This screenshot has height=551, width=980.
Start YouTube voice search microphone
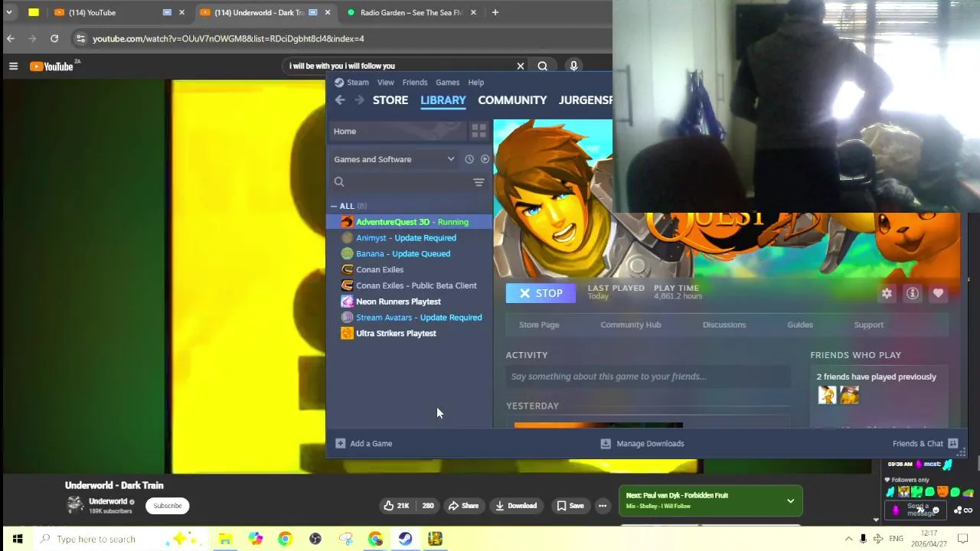573,66
